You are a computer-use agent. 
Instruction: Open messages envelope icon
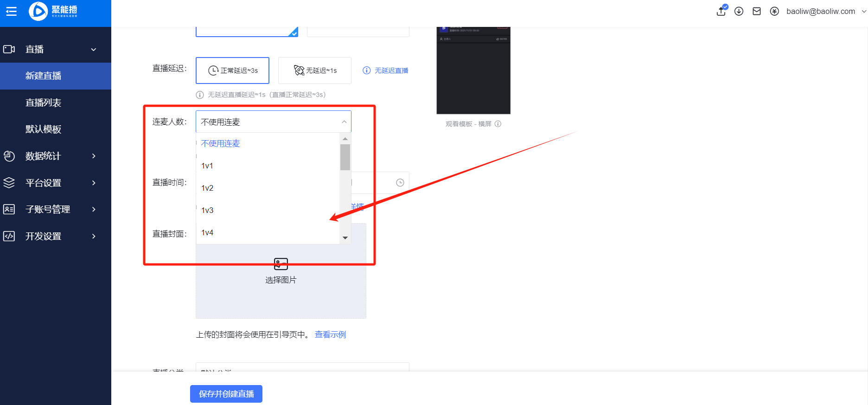pos(757,11)
